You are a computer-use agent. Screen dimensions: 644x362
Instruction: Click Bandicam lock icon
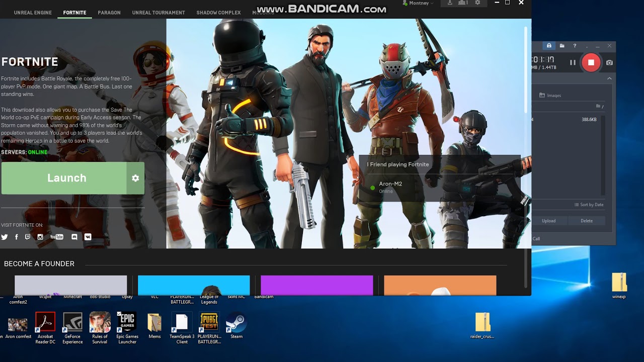point(549,46)
